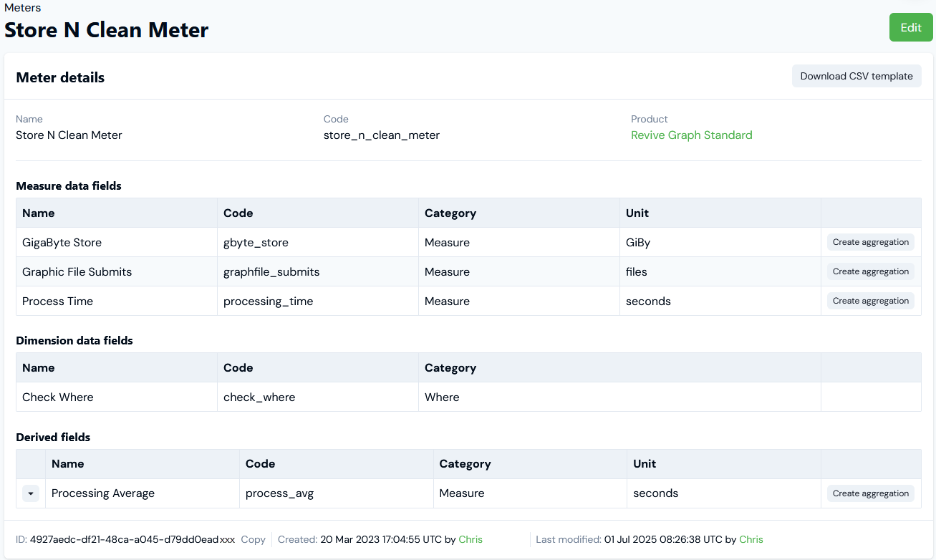936x560 pixels.
Task: Select the check_where code cell
Action: coord(318,397)
